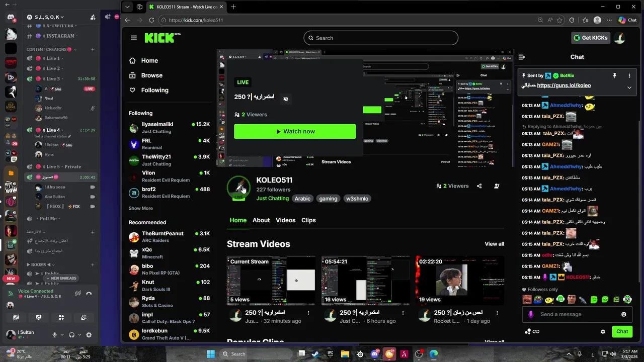Image resolution: width=644 pixels, height=362 pixels.
Task: Switch to the Clips tab
Action: tap(308, 220)
